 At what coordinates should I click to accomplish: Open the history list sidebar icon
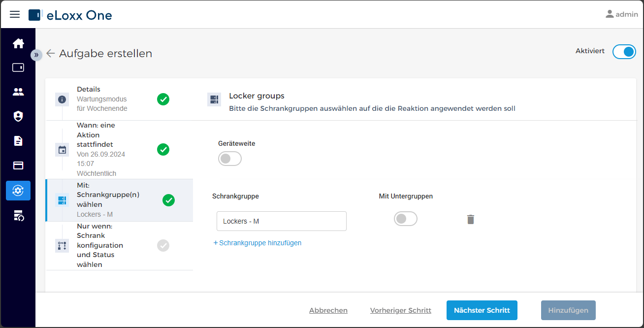click(19, 215)
